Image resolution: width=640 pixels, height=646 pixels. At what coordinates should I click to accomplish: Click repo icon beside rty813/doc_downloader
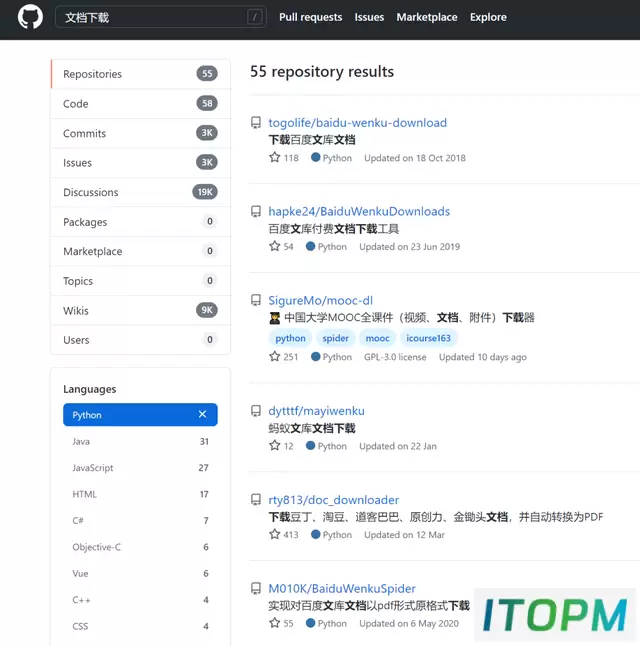(256, 500)
